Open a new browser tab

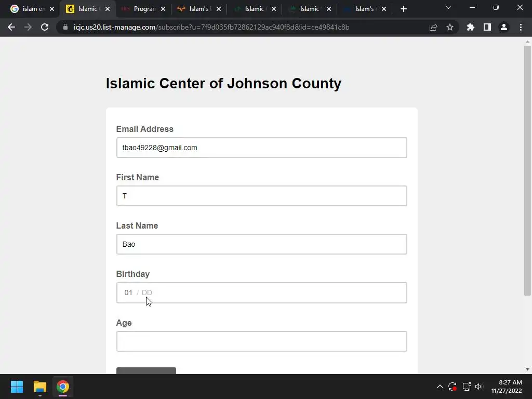pos(403,9)
